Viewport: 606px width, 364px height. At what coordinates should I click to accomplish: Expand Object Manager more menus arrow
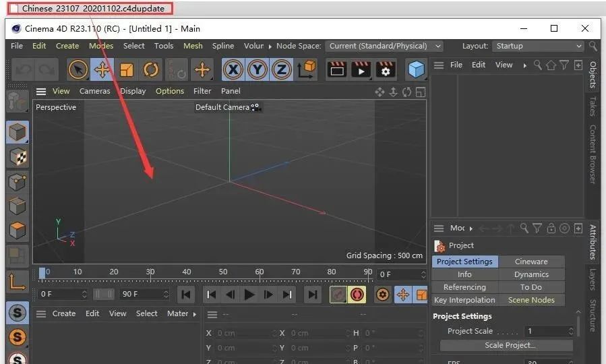point(525,65)
